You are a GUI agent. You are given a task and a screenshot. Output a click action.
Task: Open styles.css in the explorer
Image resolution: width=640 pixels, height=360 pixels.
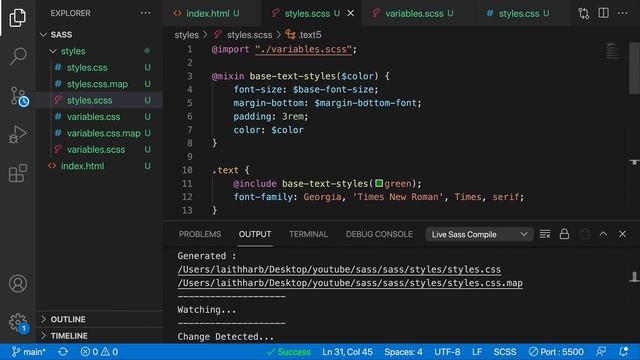(x=99, y=67)
